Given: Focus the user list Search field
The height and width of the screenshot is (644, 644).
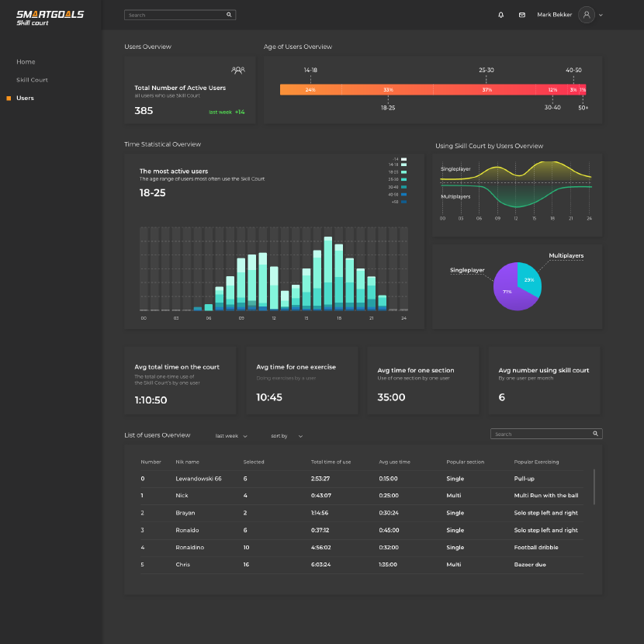Looking at the screenshot, I should [546, 434].
